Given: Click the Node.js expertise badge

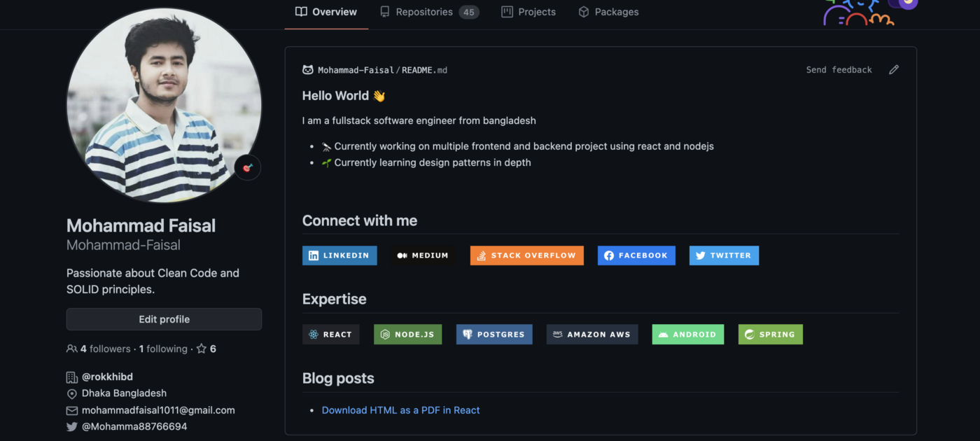Looking at the screenshot, I should (407, 335).
